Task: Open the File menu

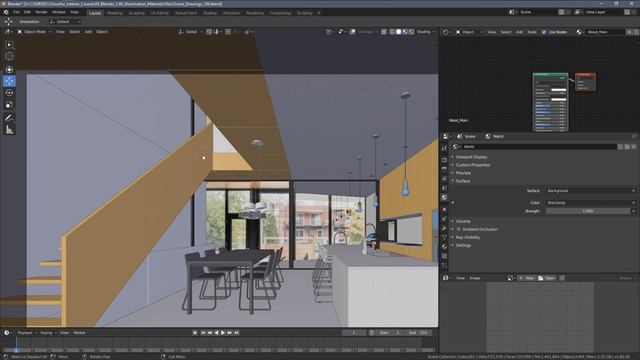Action: (16, 12)
